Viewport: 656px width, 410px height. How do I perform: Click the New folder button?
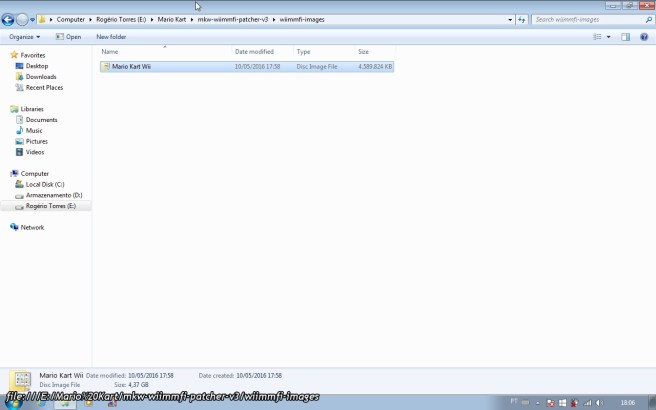click(111, 37)
